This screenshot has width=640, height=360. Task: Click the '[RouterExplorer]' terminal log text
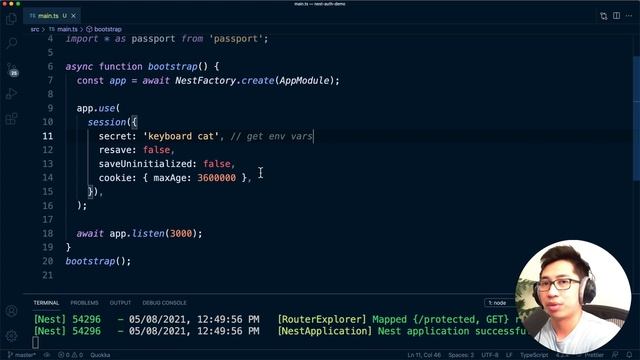pyautogui.click(x=322, y=319)
